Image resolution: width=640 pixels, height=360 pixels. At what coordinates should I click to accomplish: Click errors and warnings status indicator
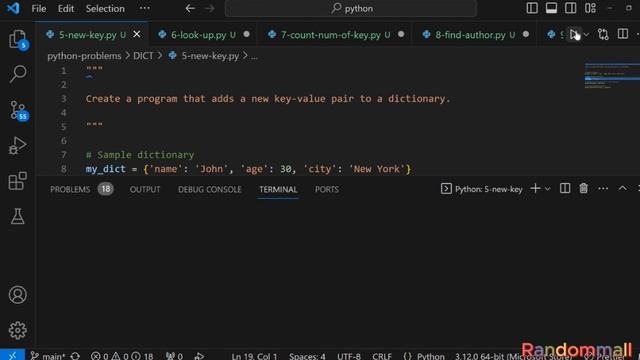coord(122,356)
